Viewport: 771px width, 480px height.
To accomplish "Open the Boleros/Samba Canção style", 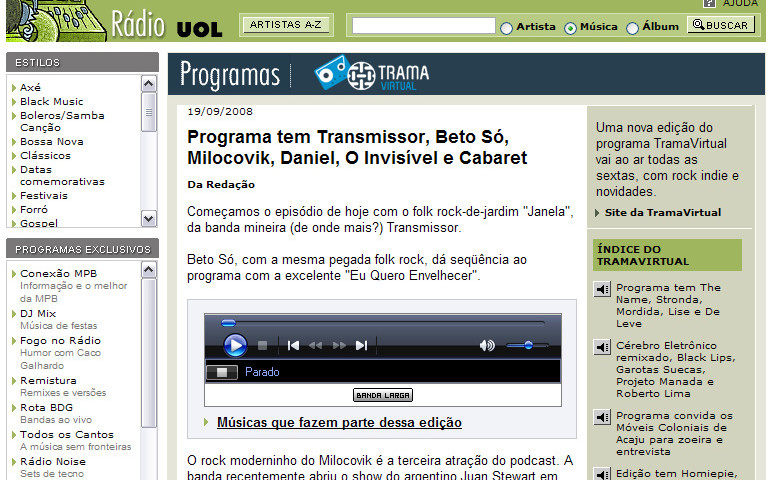I will 62,121.
